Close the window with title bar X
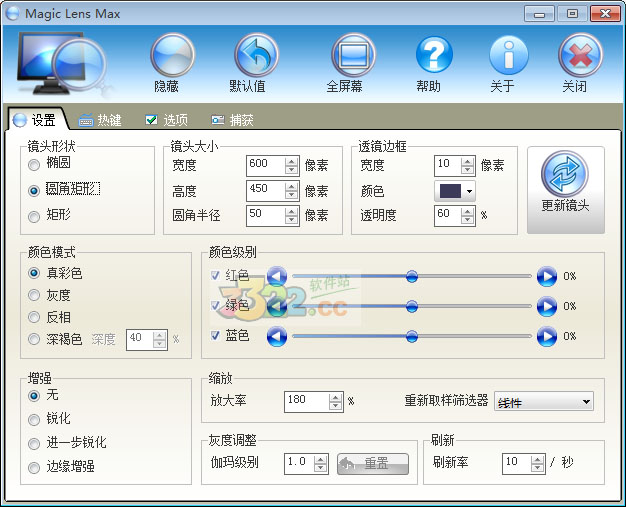Image resolution: width=626 pixels, height=507 pixels. coord(605,14)
